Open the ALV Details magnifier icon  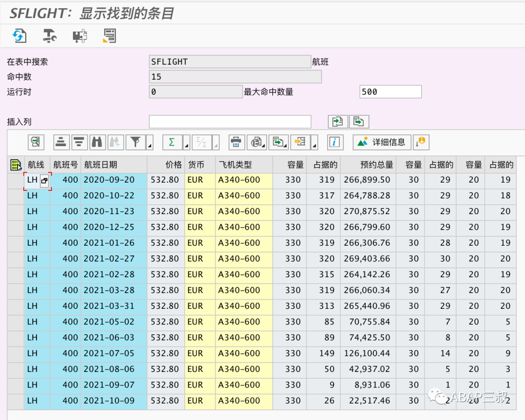(36, 142)
